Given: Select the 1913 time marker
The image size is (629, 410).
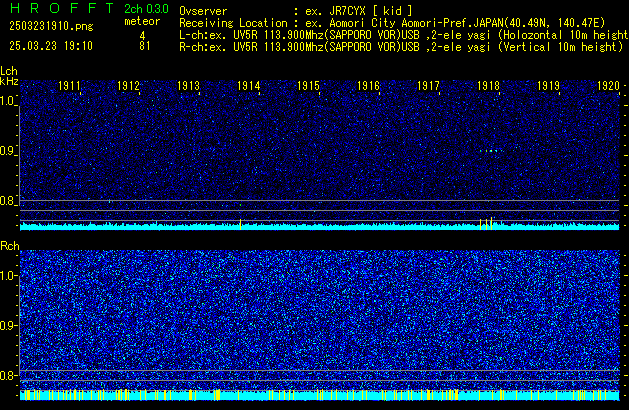Looking at the screenshot, I should (189, 86).
